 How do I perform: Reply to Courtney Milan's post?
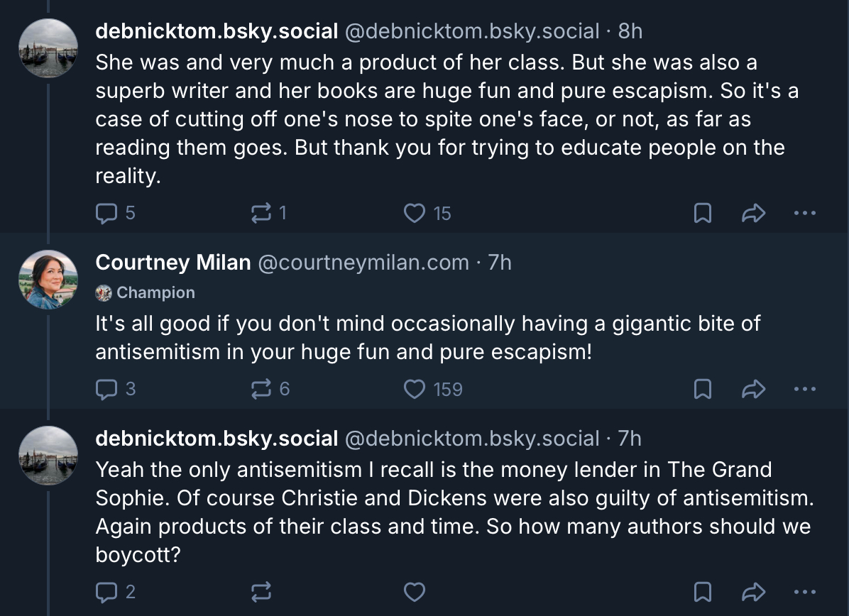click(x=106, y=389)
